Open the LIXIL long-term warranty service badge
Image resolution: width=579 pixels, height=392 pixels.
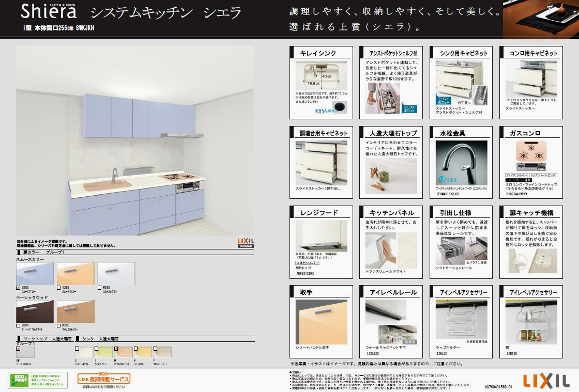pyautogui.click(x=104, y=379)
